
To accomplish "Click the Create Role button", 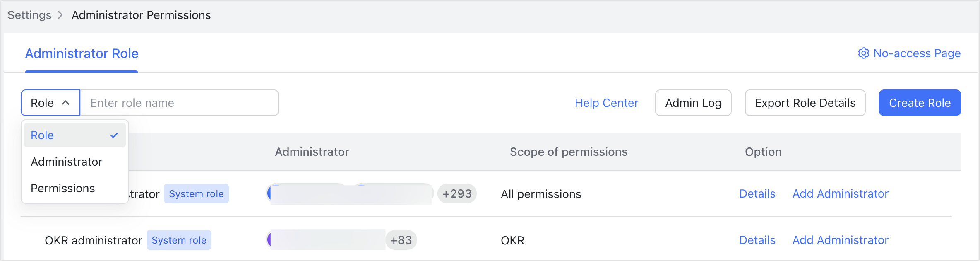I will [x=919, y=102].
